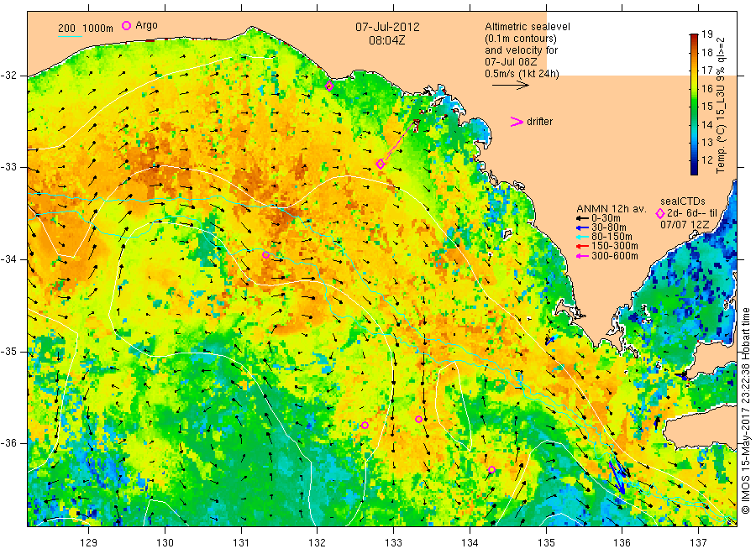The height and width of the screenshot is (554, 756).
Task: Click the '200 1000m' depth contour label
Action: pos(86,28)
